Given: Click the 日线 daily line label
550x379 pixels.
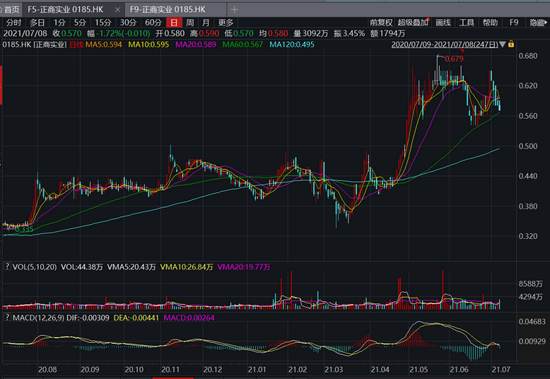Looking at the screenshot, I should point(76,45).
